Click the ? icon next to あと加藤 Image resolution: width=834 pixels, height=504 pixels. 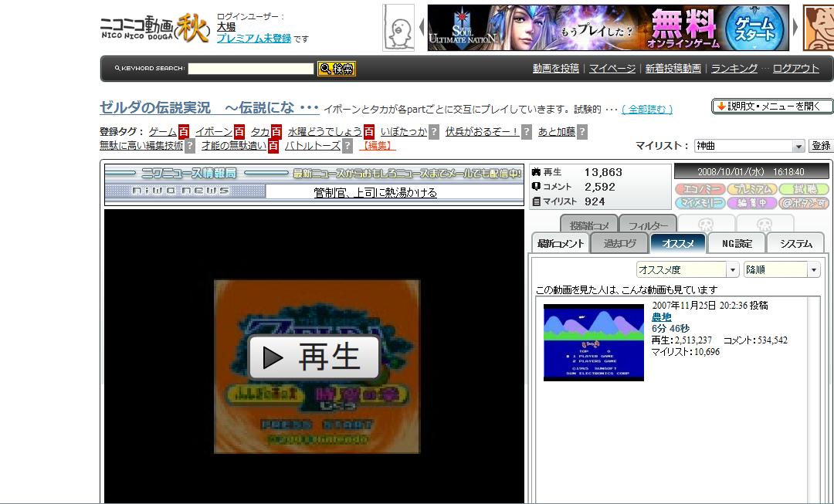pyautogui.click(x=582, y=132)
